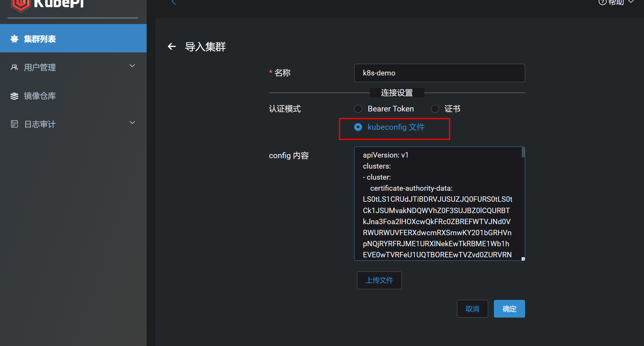
Task: Select the 证书 certificate radio option
Action: pos(435,109)
